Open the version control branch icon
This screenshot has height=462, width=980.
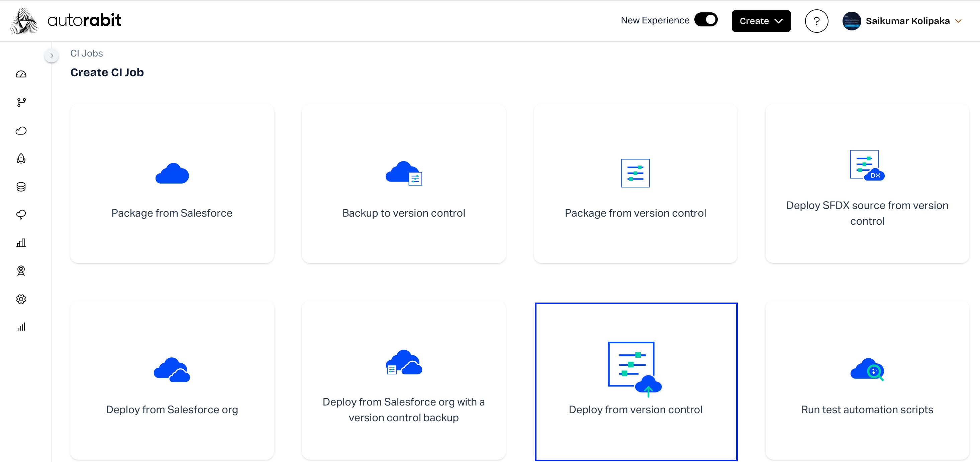21,102
